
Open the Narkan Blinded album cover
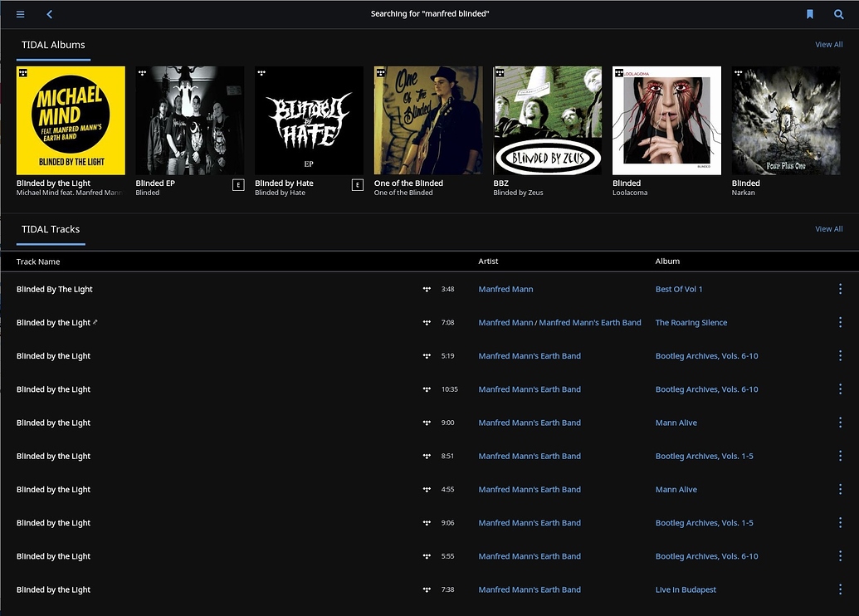[x=786, y=120]
